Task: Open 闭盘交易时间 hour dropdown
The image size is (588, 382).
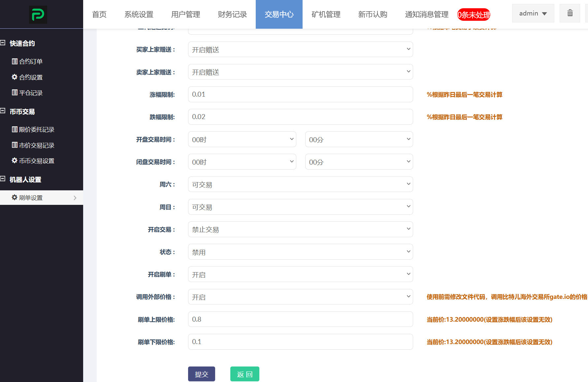Action: [242, 162]
